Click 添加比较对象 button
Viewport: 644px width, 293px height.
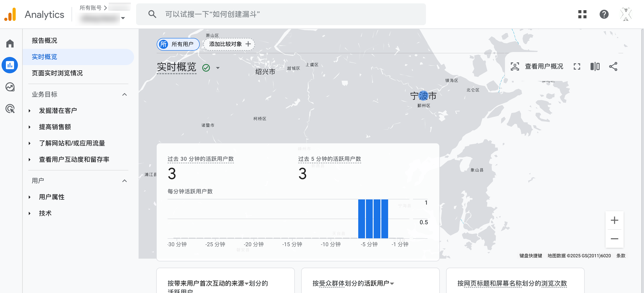(x=229, y=44)
